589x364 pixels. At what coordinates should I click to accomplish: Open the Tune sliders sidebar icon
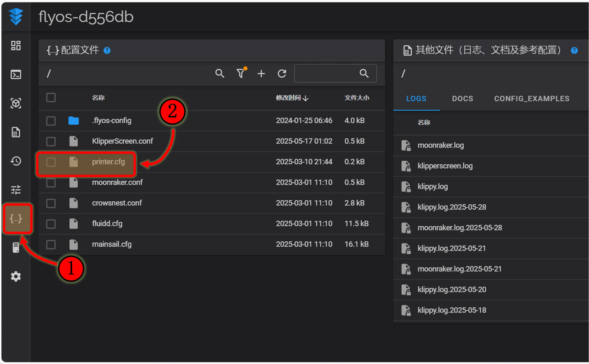[x=16, y=190]
